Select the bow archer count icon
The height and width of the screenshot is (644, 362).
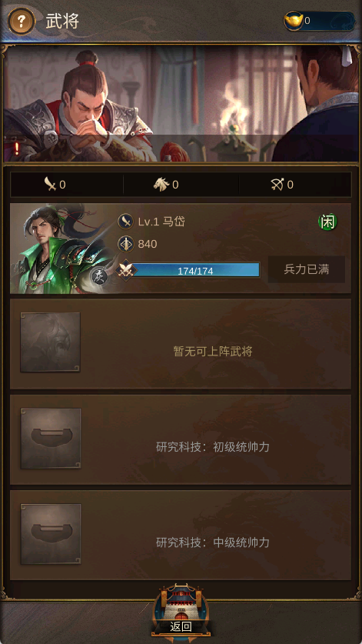click(x=277, y=185)
